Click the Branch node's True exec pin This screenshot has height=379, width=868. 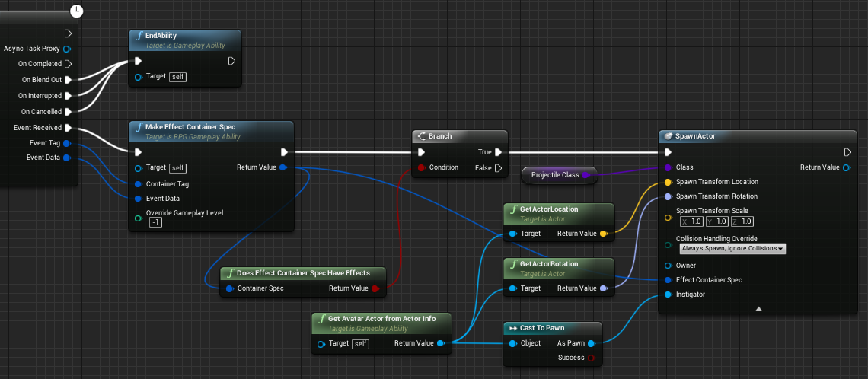498,152
